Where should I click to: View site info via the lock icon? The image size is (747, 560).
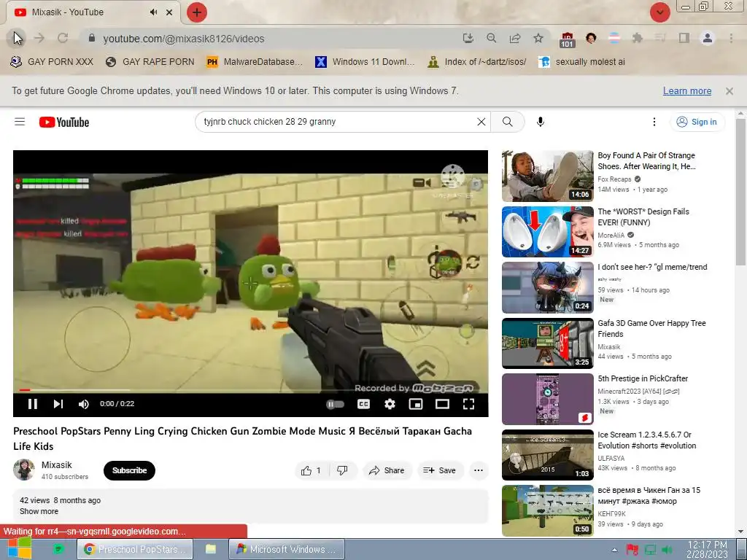pos(92,38)
